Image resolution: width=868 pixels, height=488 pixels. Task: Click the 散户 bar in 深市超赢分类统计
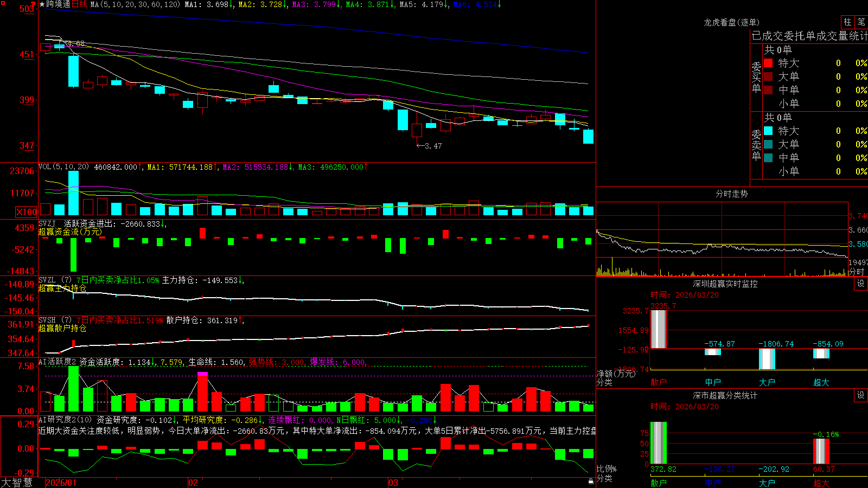(x=658, y=443)
